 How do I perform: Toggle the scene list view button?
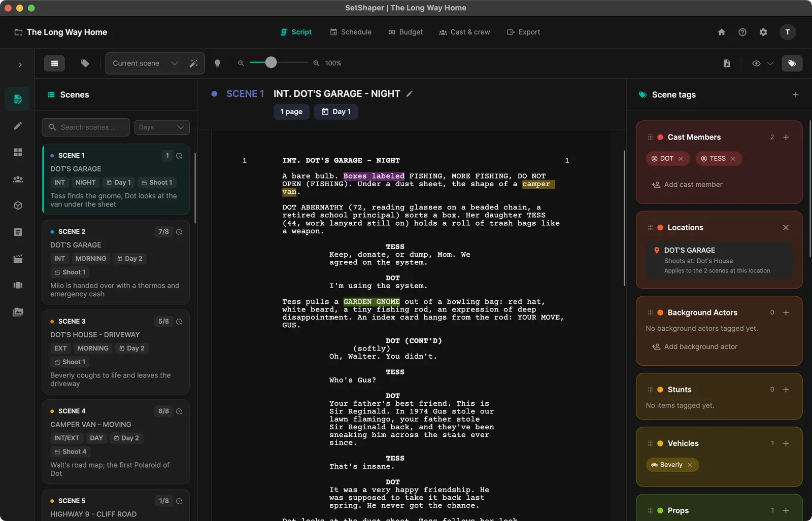coord(54,63)
